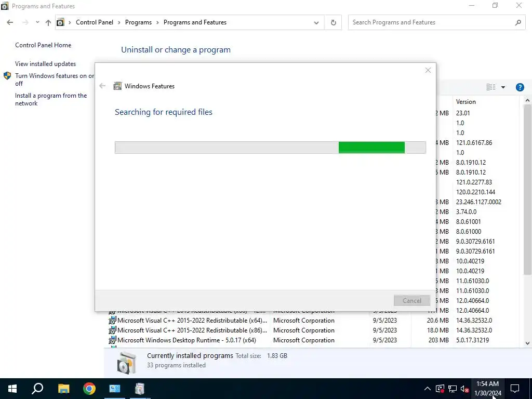Click the icon of Visual C++ 2015-2022 (x64) row
Screen dimensions: 532x399
(112, 320)
